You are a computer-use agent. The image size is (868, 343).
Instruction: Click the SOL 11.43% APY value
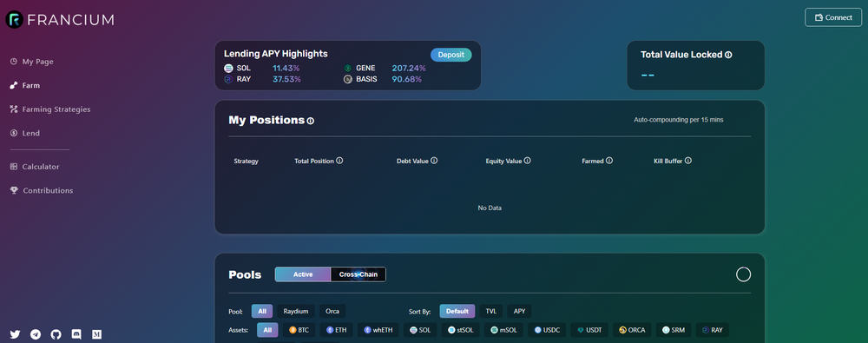tap(286, 68)
